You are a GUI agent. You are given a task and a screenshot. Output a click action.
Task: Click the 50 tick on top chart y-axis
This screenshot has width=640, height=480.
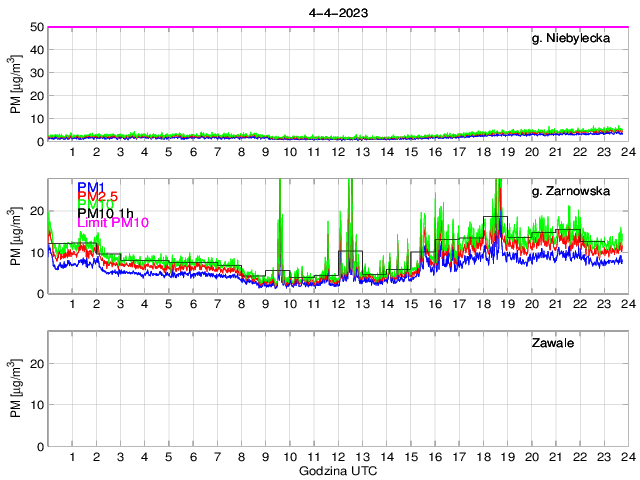34,27
